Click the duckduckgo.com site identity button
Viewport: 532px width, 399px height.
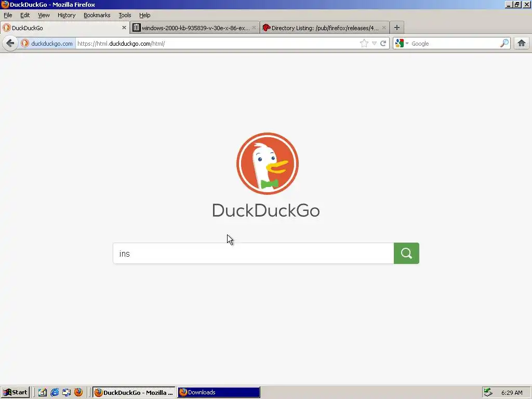pos(47,44)
